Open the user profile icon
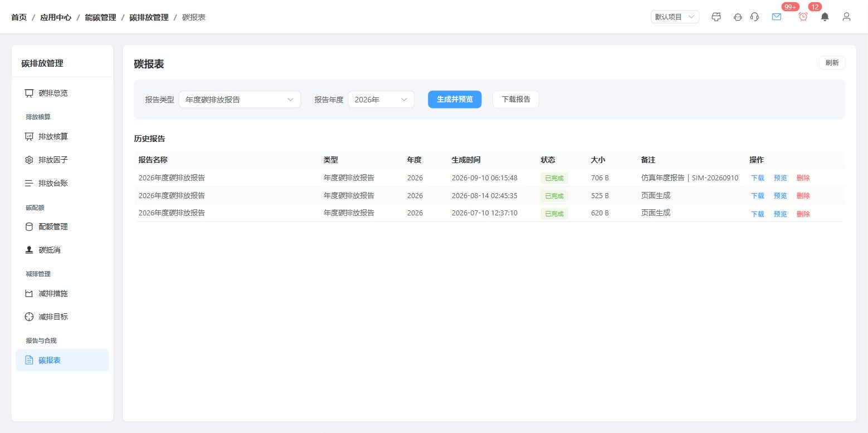The width and height of the screenshot is (868, 433). 847,17
